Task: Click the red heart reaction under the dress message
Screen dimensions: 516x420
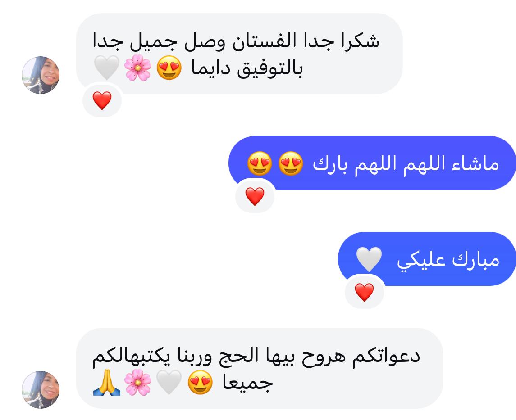Action: (102, 100)
